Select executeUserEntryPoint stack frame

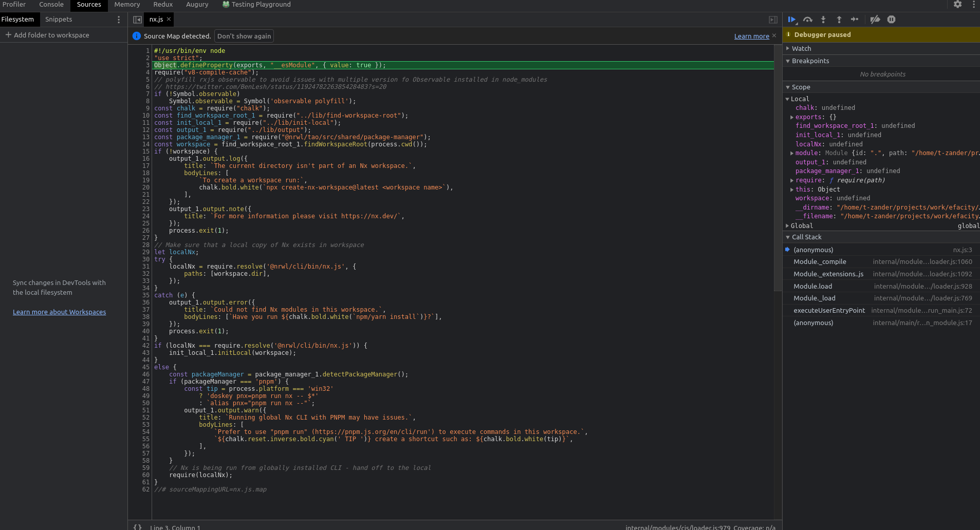[x=881, y=311]
